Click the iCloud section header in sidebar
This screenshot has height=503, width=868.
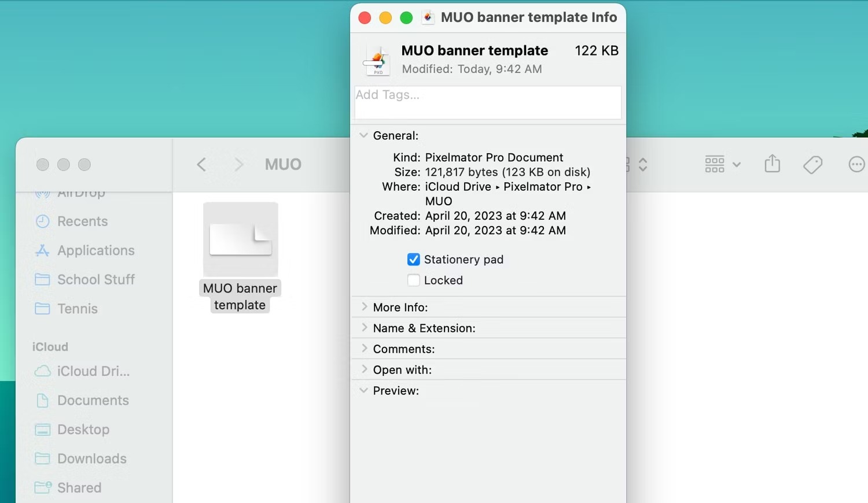(50, 347)
